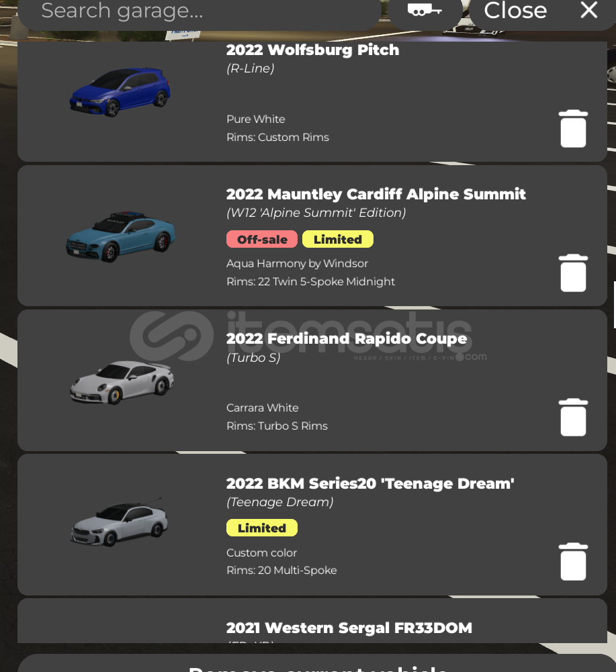Image resolution: width=616 pixels, height=672 pixels.
Task: Delete the BKM Series20 Teenage Dream
Action: point(573,562)
